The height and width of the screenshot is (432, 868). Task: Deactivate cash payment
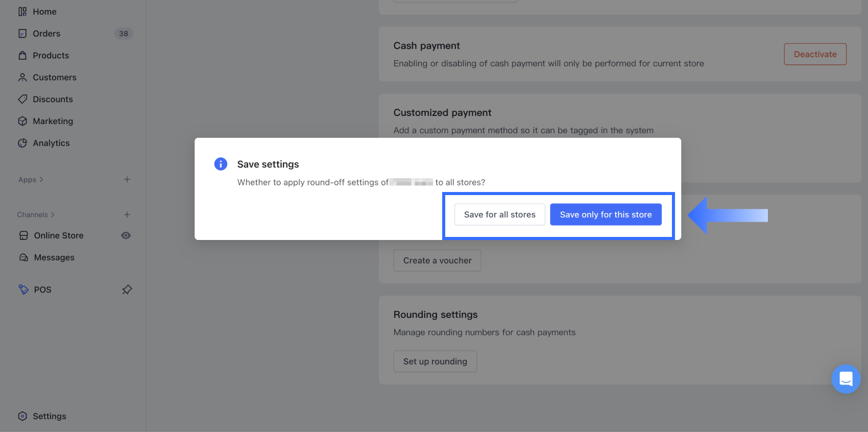pos(815,54)
